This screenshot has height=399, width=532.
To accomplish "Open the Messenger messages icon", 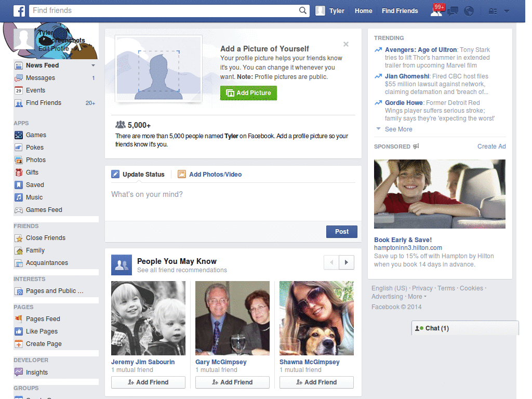I will (453, 10).
